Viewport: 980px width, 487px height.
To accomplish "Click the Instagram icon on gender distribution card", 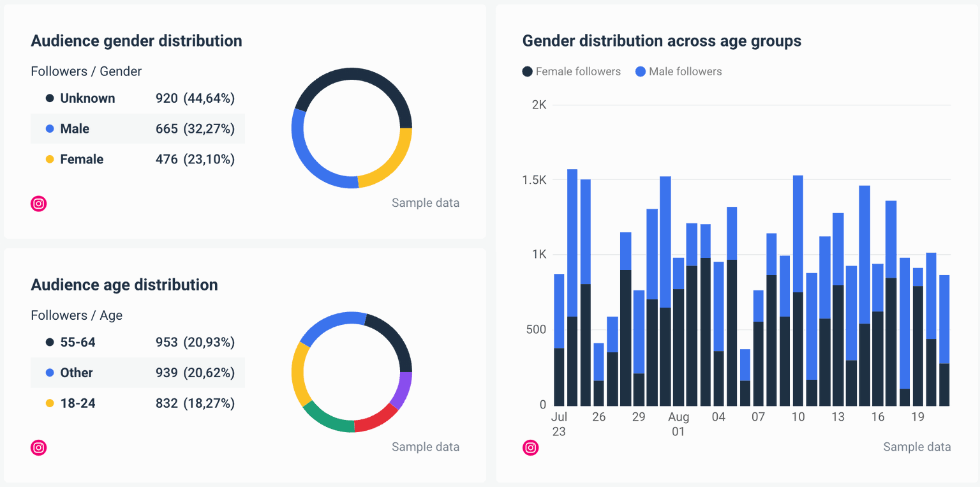I will [38, 204].
